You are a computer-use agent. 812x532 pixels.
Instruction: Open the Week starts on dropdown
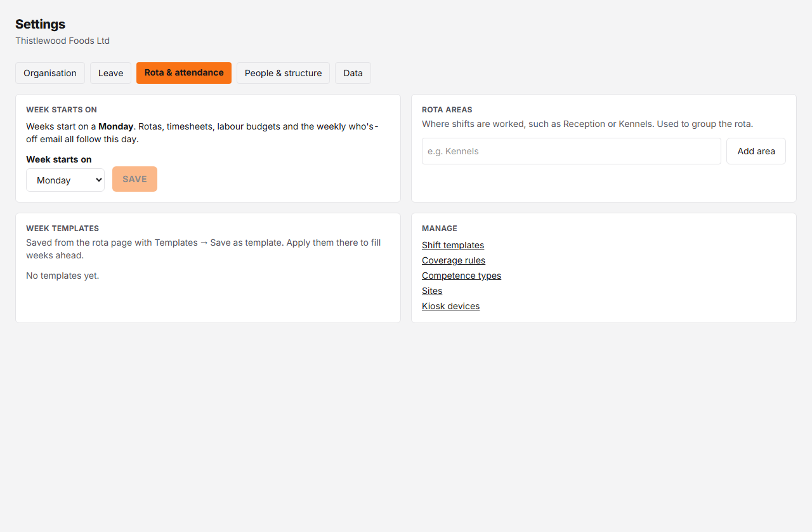[65, 180]
